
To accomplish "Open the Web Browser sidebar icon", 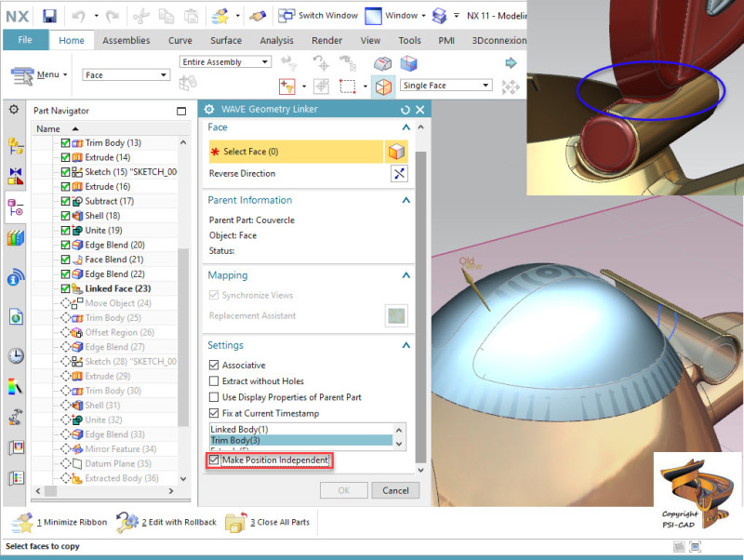I will 16,316.
